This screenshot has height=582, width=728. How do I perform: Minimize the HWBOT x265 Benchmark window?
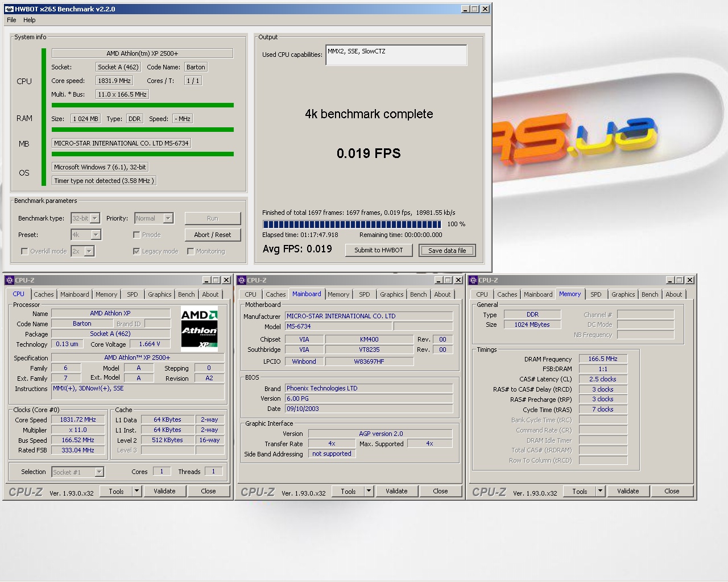465,9
